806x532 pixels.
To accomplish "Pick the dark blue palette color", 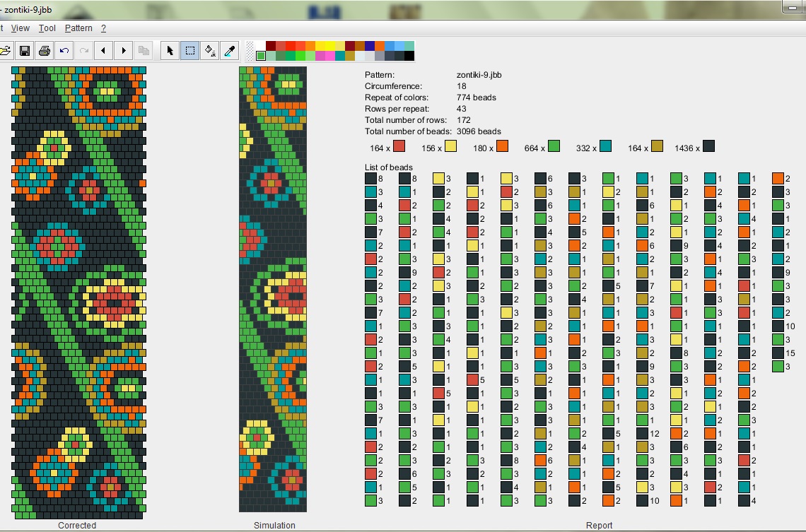I will point(370,46).
